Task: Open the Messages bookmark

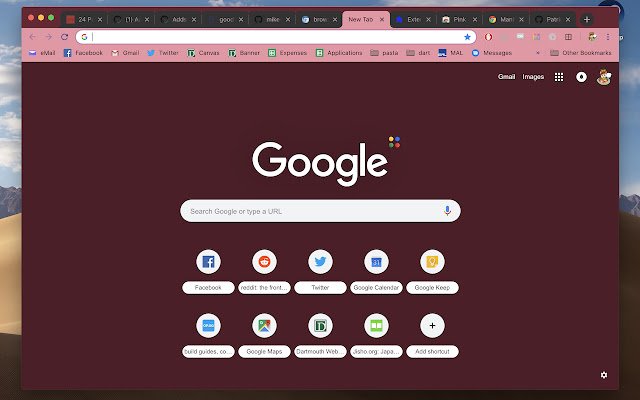Action: [492, 53]
